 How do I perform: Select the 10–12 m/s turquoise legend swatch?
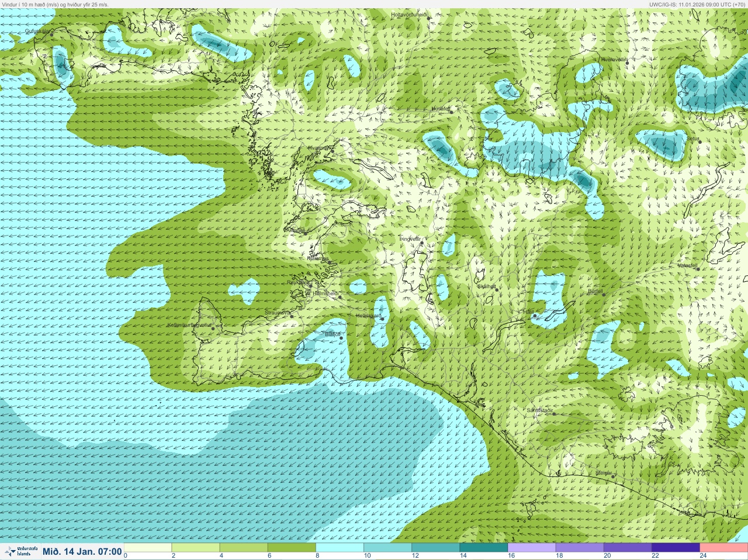(387, 548)
